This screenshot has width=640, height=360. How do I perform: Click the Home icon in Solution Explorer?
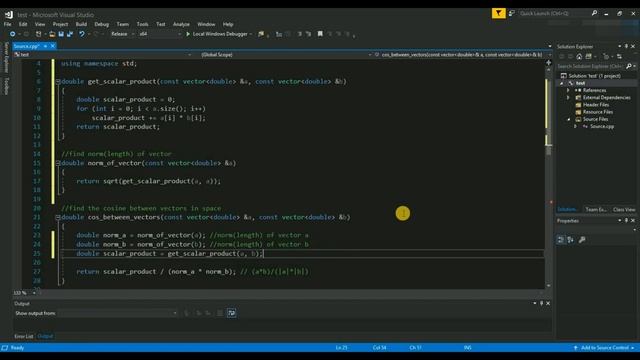[x=579, y=56]
